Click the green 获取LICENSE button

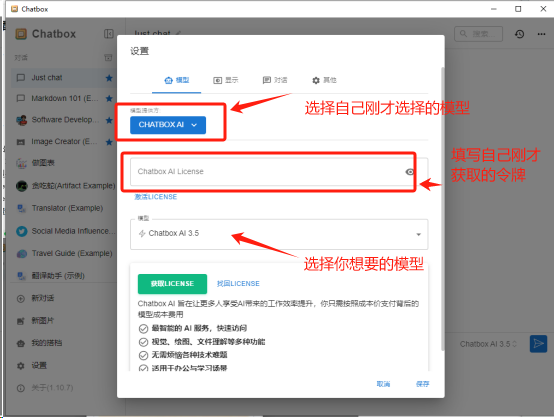click(172, 284)
